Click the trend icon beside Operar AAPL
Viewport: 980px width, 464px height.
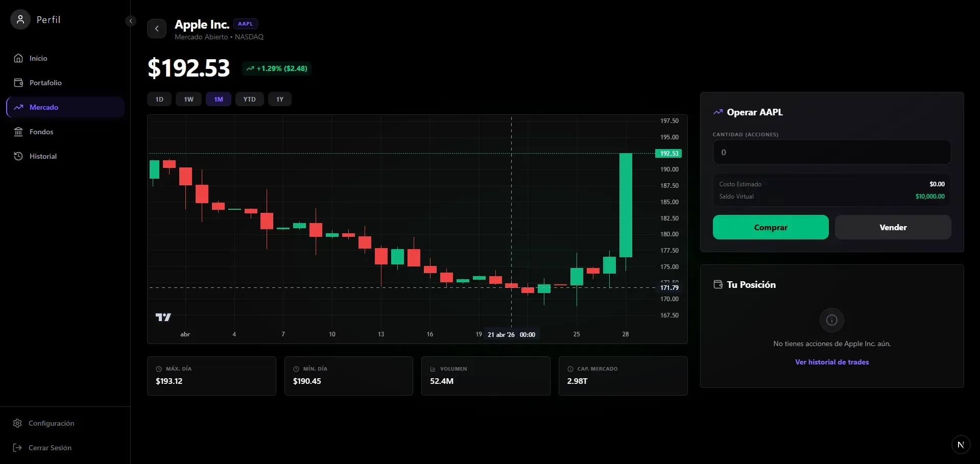pos(718,112)
